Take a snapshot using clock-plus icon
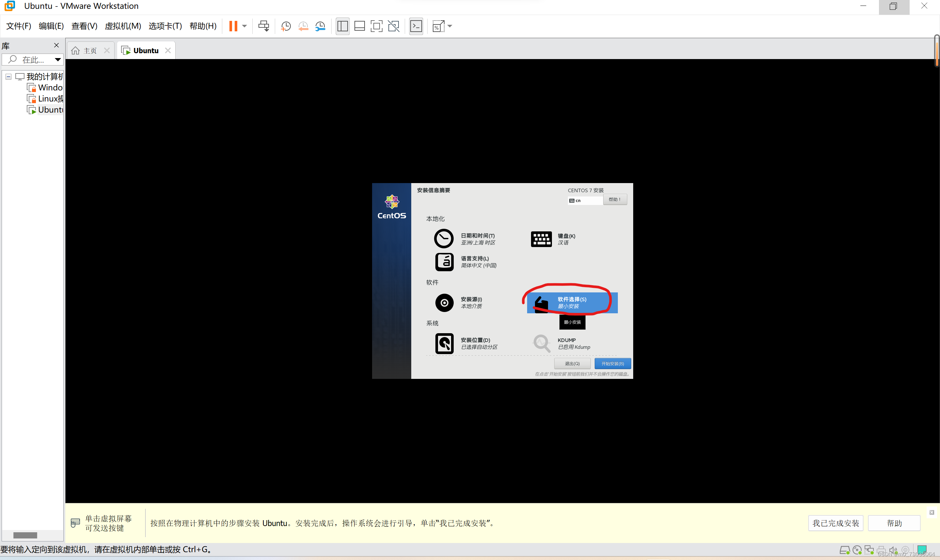Image resolution: width=940 pixels, height=560 pixels. click(286, 26)
